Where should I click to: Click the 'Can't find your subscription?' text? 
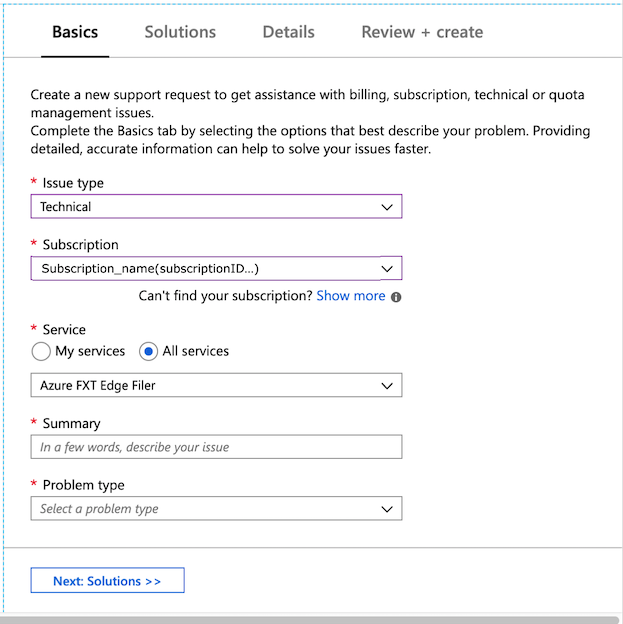pyautogui.click(x=225, y=296)
